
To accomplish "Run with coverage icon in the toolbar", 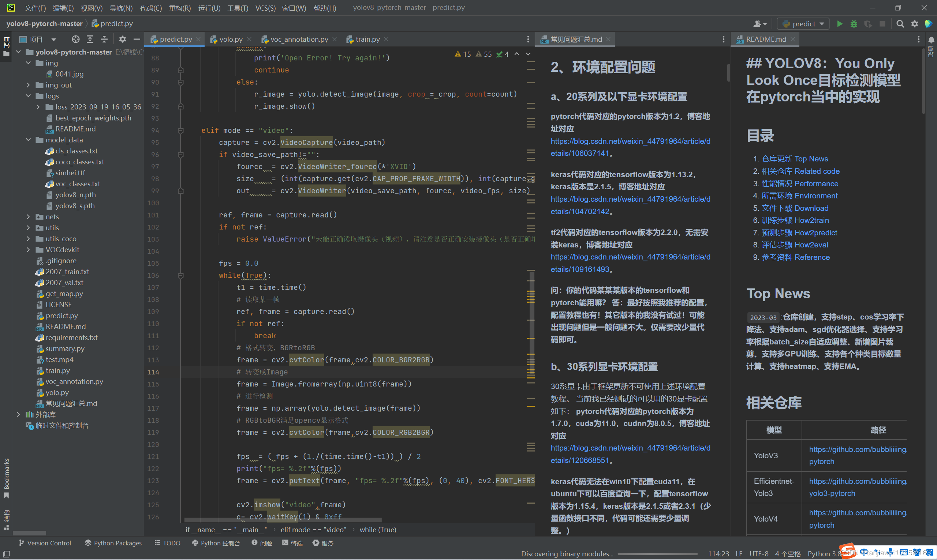I will pos(868,24).
